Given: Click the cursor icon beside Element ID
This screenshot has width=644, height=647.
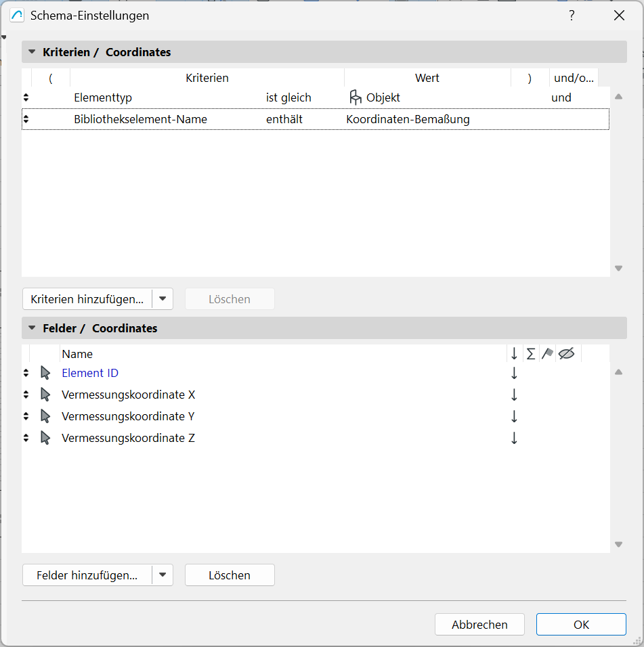Looking at the screenshot, I should (45, 373).
